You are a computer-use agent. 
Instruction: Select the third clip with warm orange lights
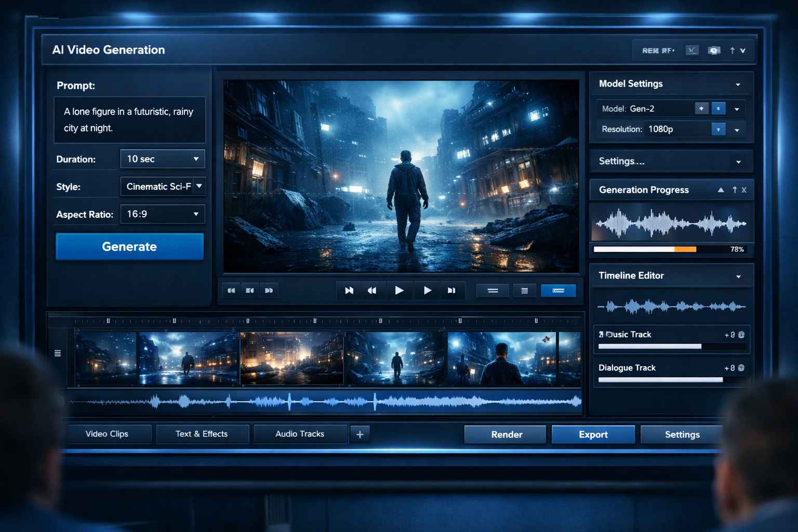[291, 358]
